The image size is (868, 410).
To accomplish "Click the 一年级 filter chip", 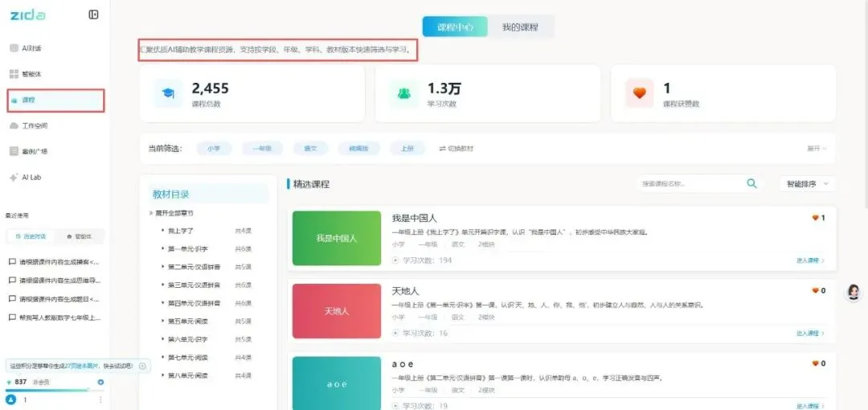I will [262, 149].
